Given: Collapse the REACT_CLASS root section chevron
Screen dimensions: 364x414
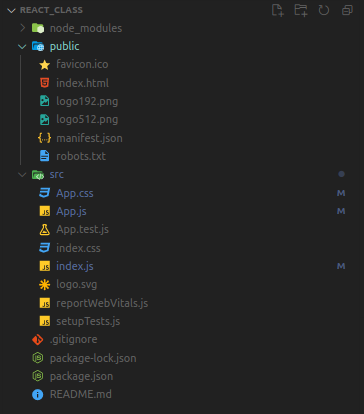Looking at the screenshot, I should [x=11, y=10].
